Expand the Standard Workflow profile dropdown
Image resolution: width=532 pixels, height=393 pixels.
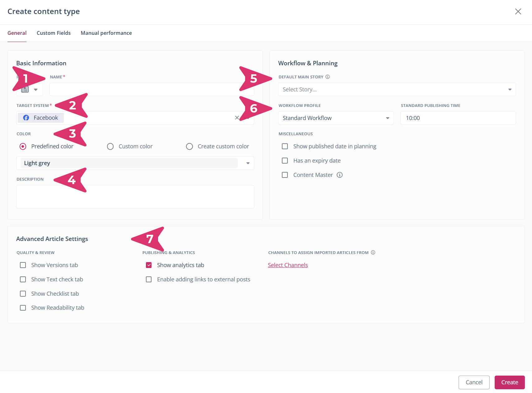click(x=336, y=118)
